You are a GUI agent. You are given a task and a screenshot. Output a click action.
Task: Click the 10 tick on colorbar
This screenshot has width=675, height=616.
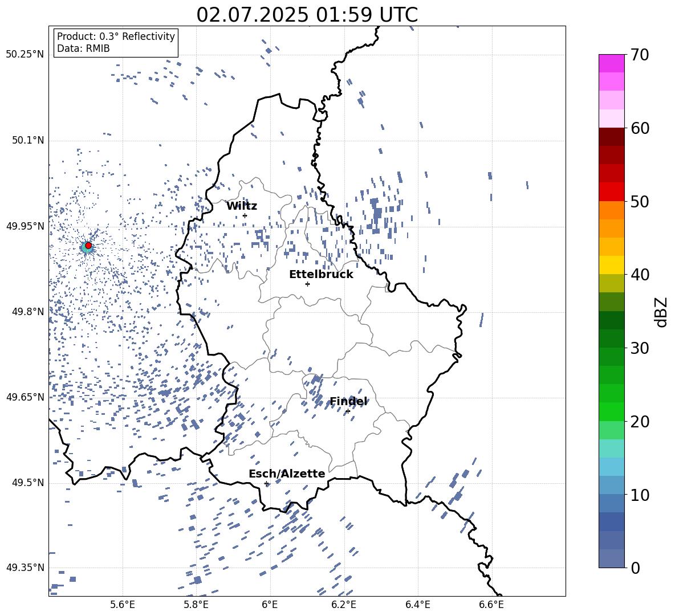pyautogui.click(x=640, y=495)
